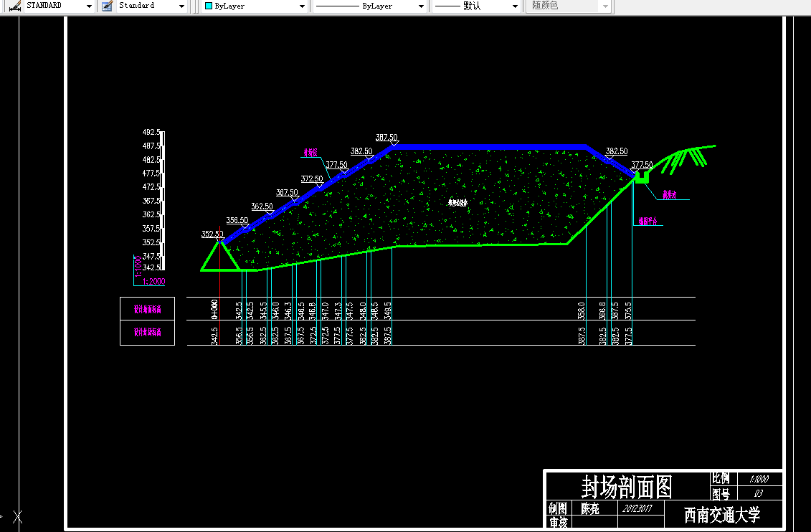
Task: Select the 492.5 tick on elevation scale
Action: point(151,133)
